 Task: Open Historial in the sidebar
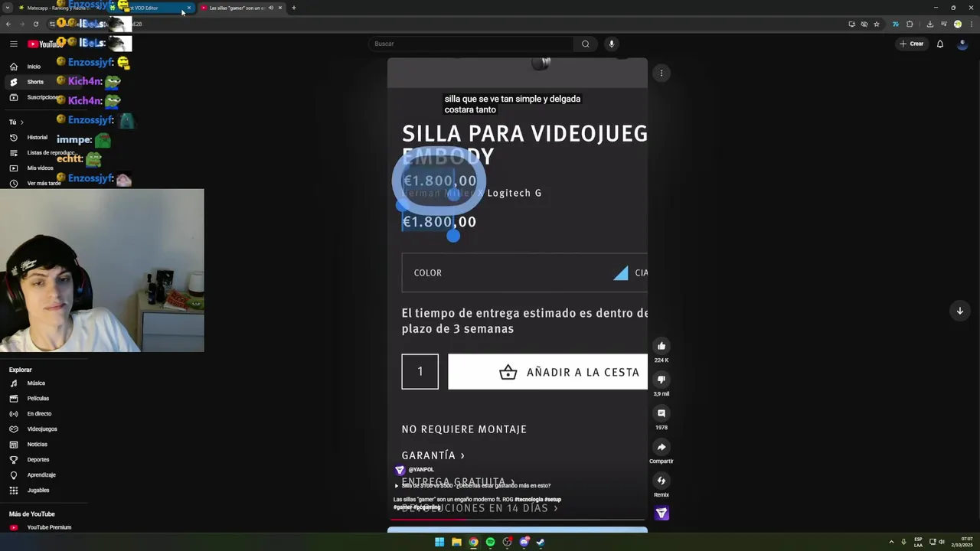(37, 138)
